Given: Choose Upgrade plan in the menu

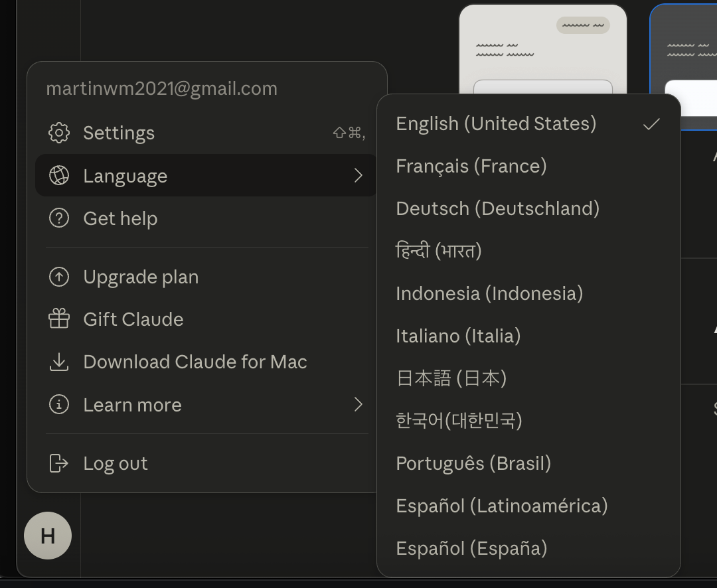Looking at the screenshot, I should click(x=206, y=277).
